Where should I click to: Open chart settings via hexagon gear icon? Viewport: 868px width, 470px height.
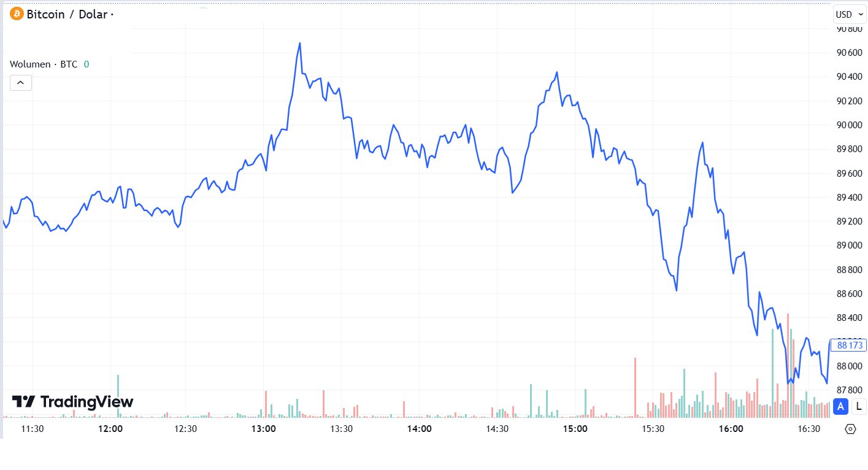coord(850,429)
